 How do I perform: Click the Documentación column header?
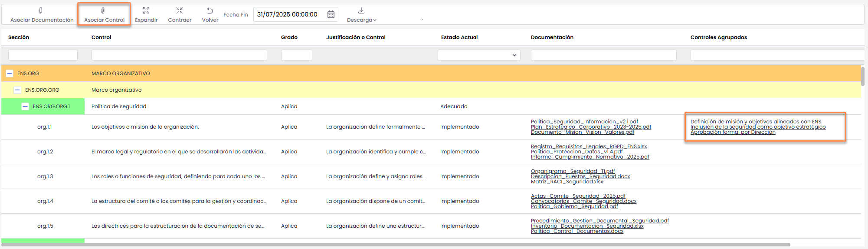[552, 37]
